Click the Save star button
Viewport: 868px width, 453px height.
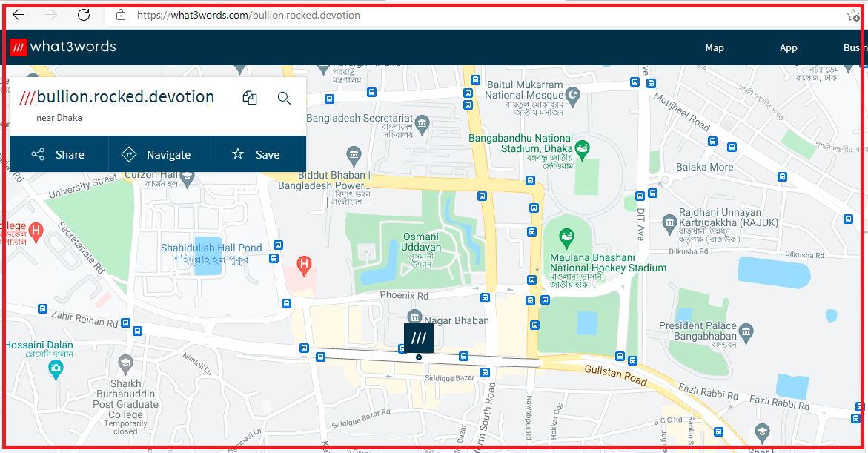coord(256,154)
